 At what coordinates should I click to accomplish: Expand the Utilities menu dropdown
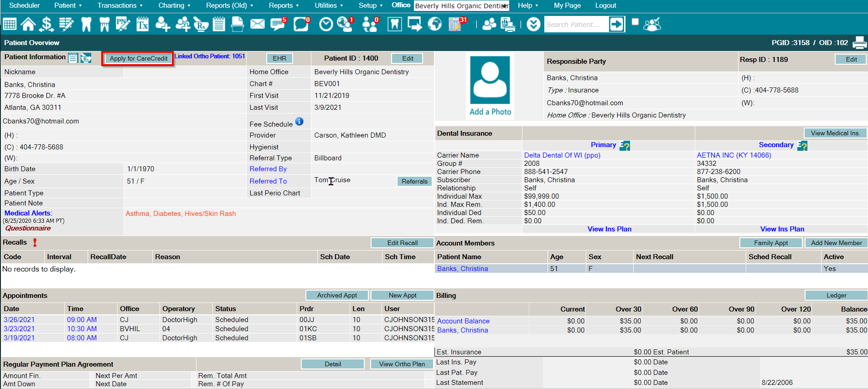(x=329, y=5)
